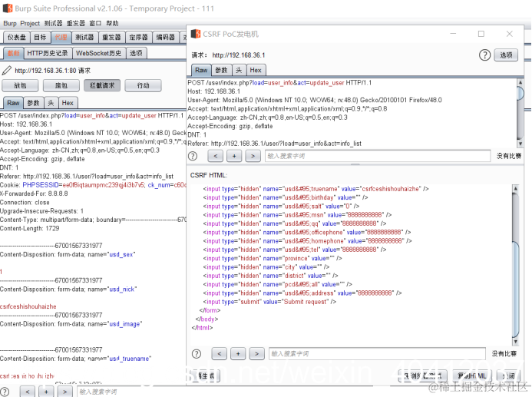Click previous match button under CSRF HTML
This screenshot has height=397, width=532.
220,354
